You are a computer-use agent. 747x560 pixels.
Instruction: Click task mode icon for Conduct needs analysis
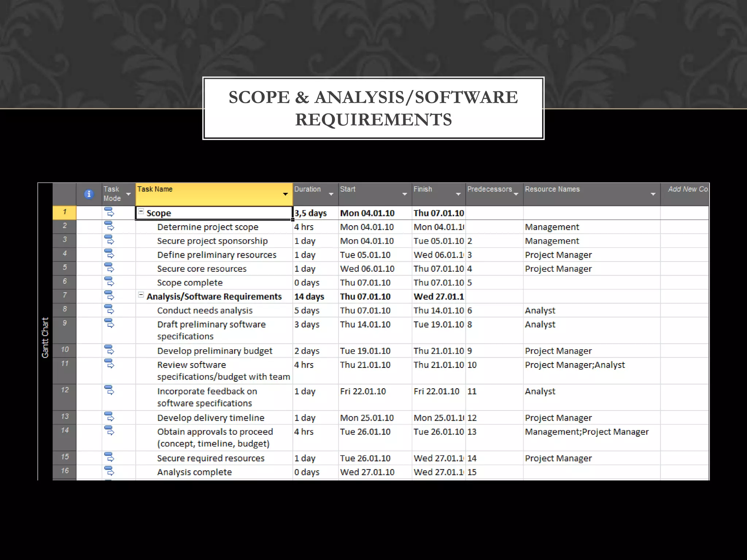109,309
